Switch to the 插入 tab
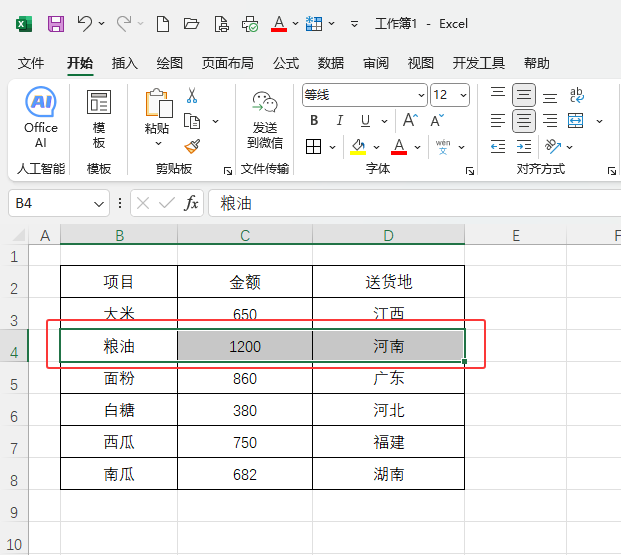621x555 pixels. pos(124,63)
